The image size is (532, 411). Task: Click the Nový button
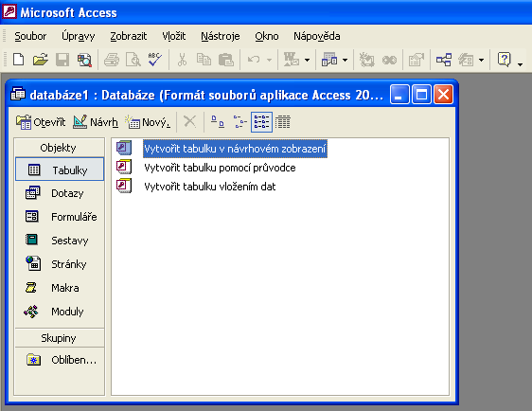click(x=148, y=122)
